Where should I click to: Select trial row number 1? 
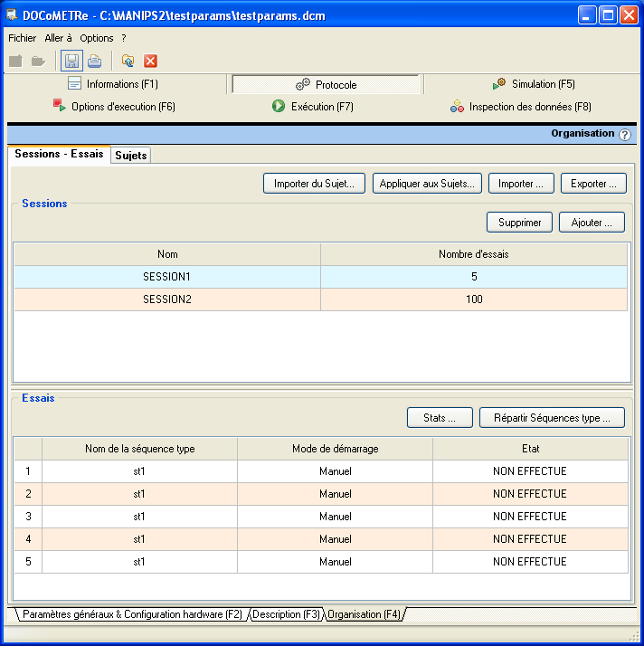coord(28,470)
